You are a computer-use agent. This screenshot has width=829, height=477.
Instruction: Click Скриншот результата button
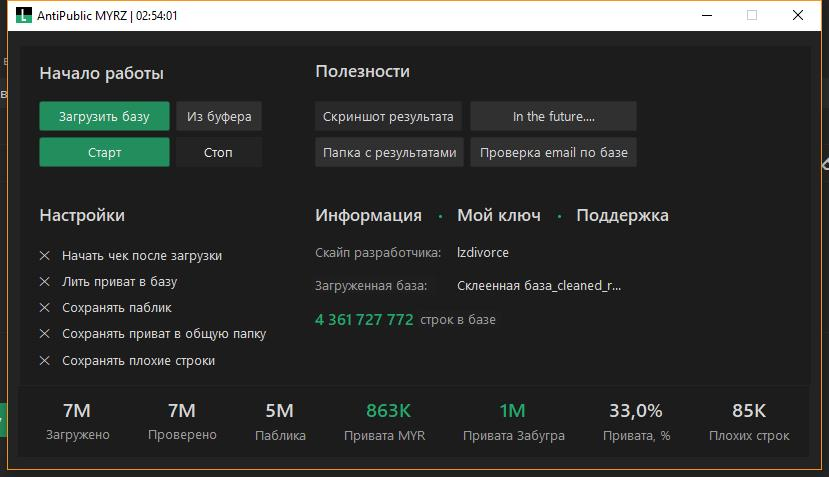coord(388,116)
